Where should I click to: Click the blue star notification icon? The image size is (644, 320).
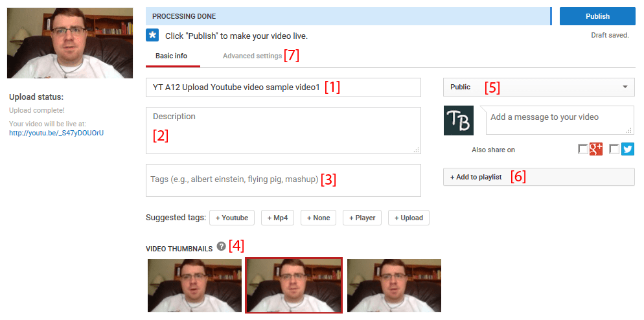pyautogui.click(x=152, y=36)
